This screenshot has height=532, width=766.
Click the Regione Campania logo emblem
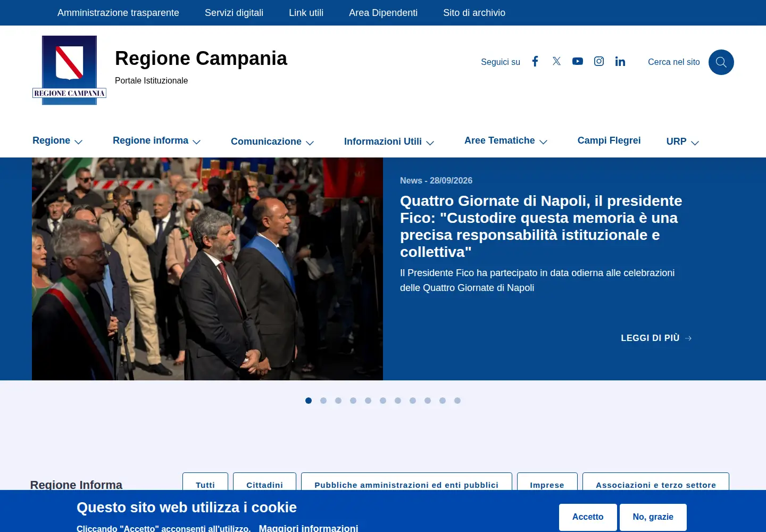click(69, 70)
